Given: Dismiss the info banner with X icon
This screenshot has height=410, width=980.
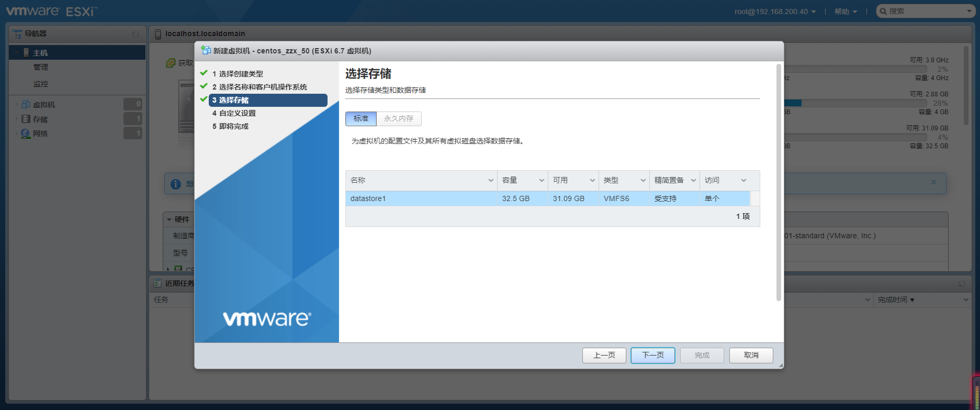Looking at the screenshot, I should (933, 182).
